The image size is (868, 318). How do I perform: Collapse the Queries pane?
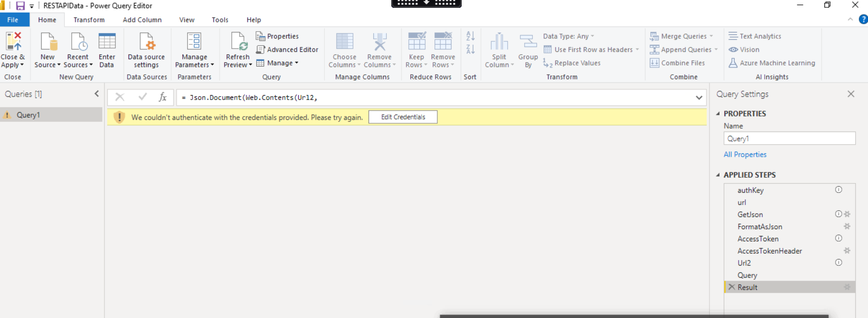(96, 94)
